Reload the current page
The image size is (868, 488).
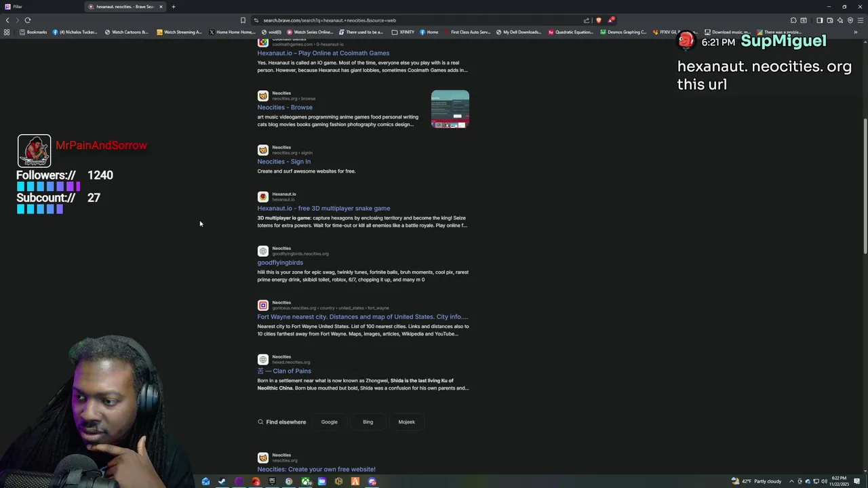click(28, 20)
